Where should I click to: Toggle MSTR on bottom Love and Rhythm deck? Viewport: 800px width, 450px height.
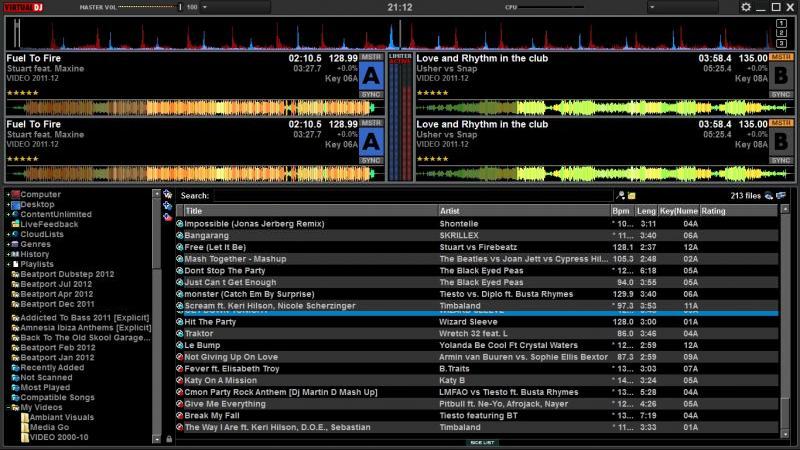pos(781,123)
